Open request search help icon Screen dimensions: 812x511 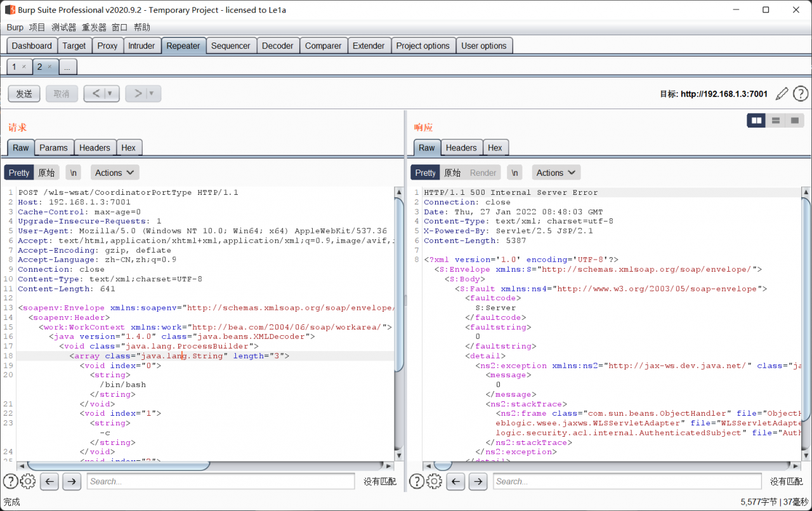(x=10, y=481)
